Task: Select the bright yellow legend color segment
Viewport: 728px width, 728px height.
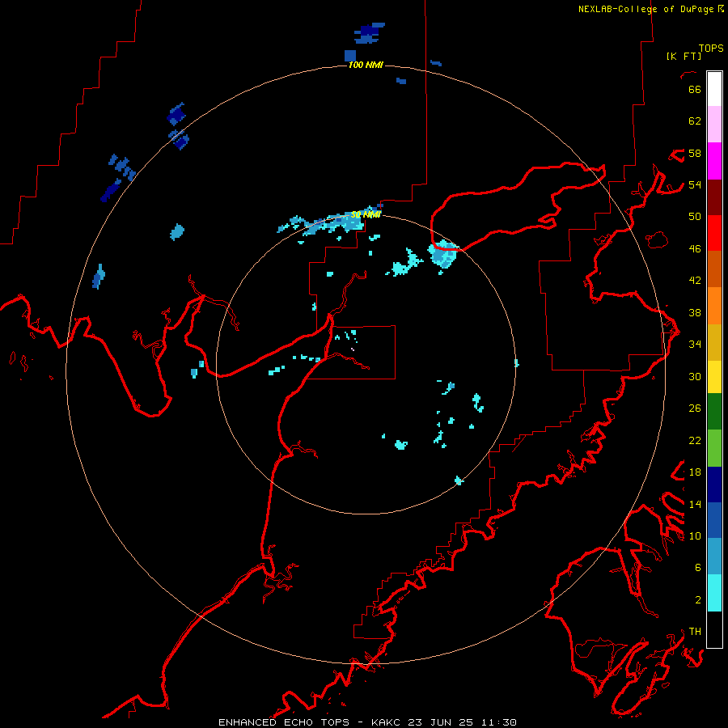Action: pyautogui.click(x=714, y=377)
